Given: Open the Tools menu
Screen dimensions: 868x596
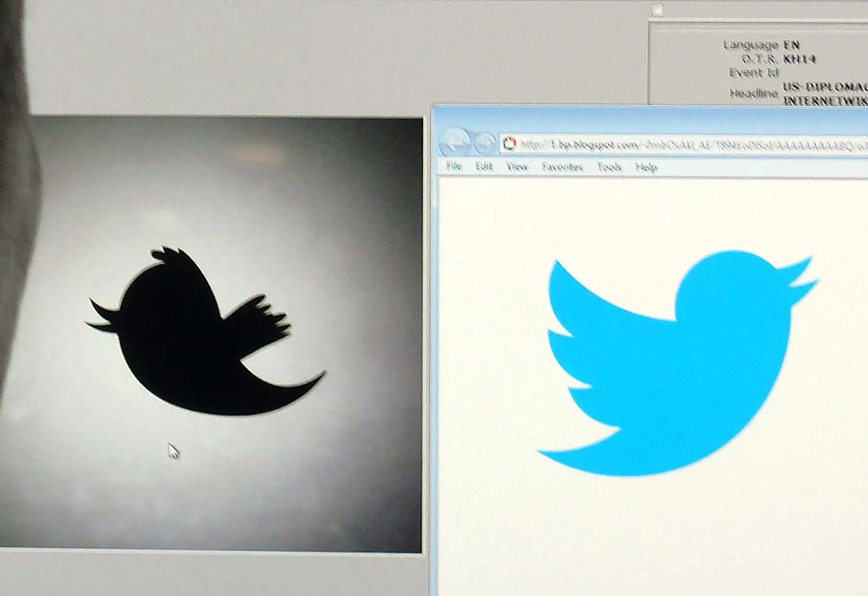Looking at the screenshot, I should (x=609, y=167).
